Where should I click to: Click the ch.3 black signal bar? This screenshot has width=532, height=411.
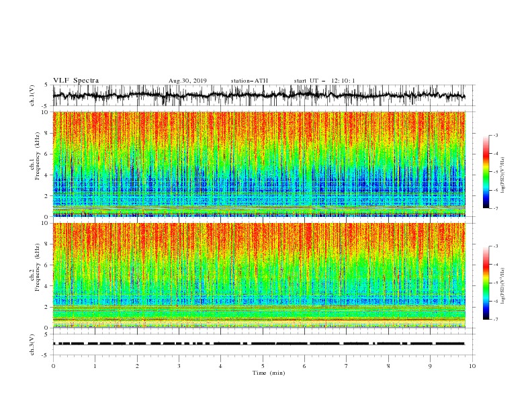259,344
